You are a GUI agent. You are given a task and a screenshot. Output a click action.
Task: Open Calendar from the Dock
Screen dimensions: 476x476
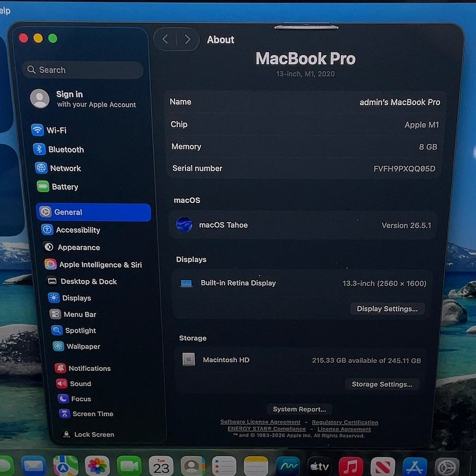pos(161,466)
